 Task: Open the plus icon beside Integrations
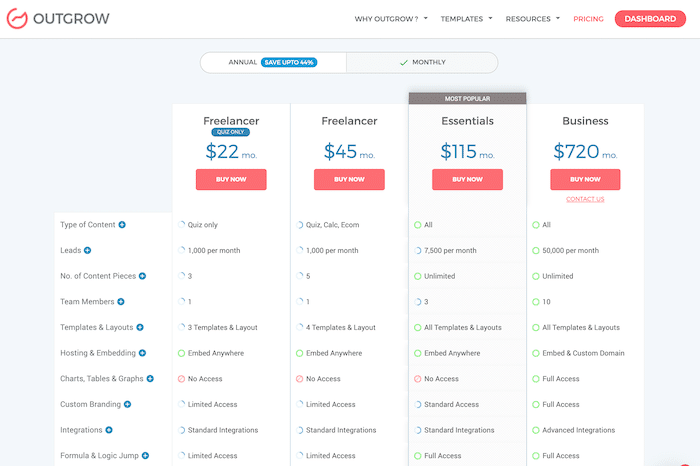(109, 430)
